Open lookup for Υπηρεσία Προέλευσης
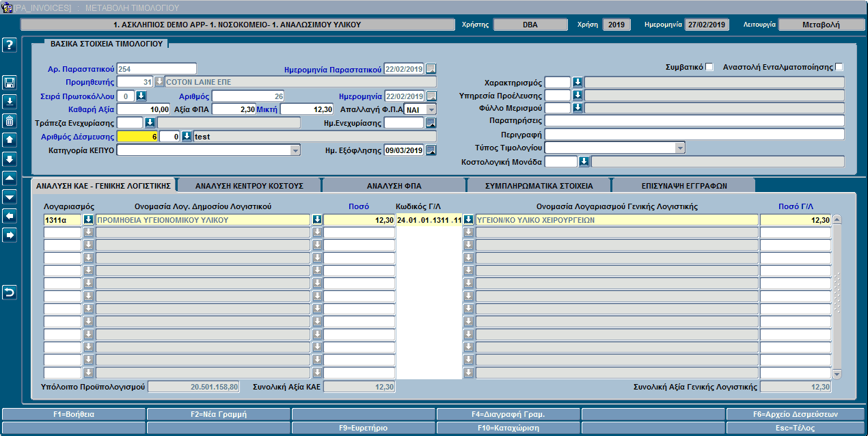The width and height of the screenshot is (868, 436). pyautogui.click(x=577, y=95)
